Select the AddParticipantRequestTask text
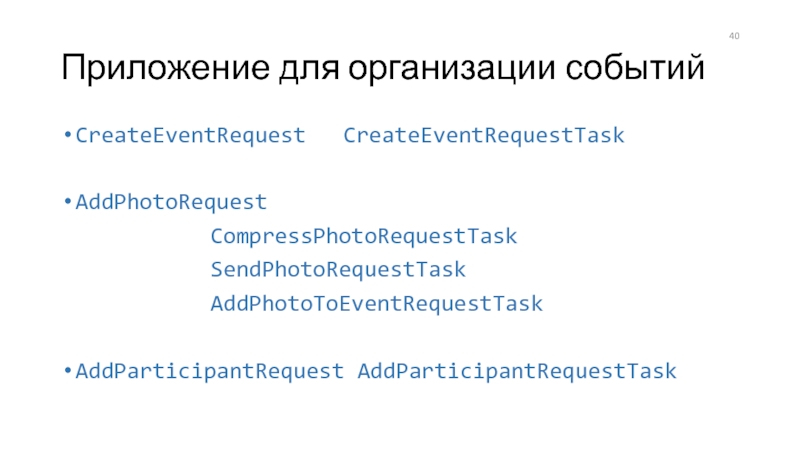The image size is (800, 450). tap(517, 371)
